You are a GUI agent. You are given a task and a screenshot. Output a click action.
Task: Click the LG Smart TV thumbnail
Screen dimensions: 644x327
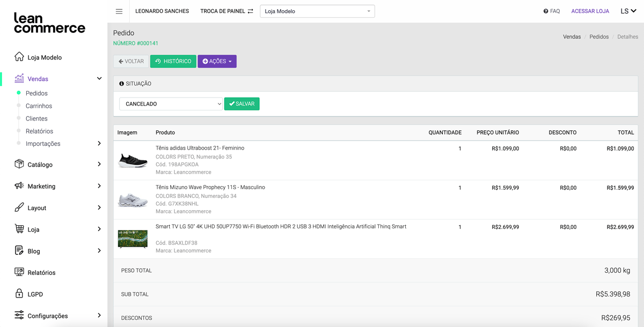click(x=133, y=239)
